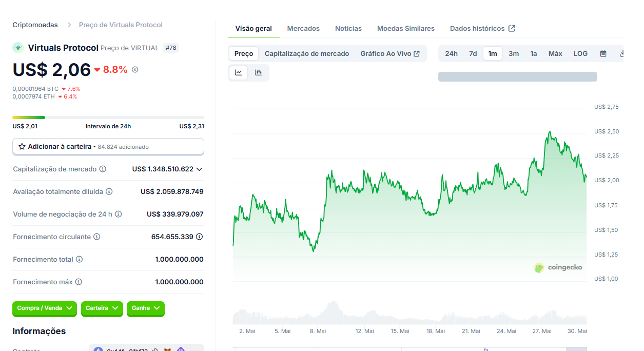This screenshot has height=351, width=644.
Task: Open the Ganhe dropdown
Action: click(146, 308)
